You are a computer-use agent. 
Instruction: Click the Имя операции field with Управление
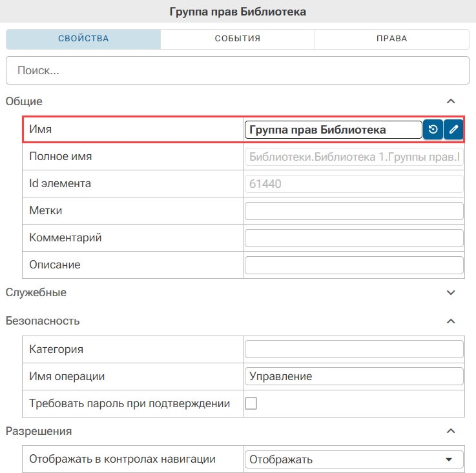[x=354, y=376]
